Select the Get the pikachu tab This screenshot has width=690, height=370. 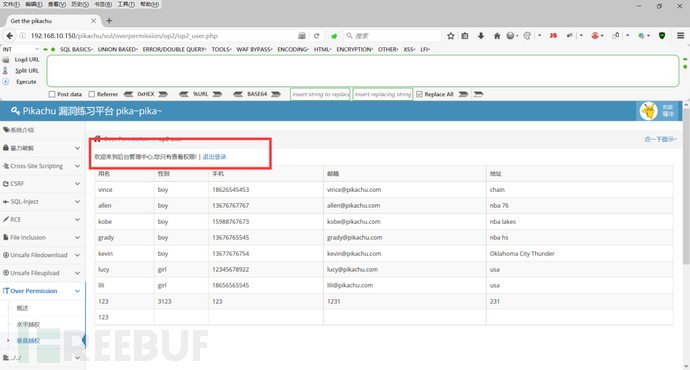(x=52, y=21)
